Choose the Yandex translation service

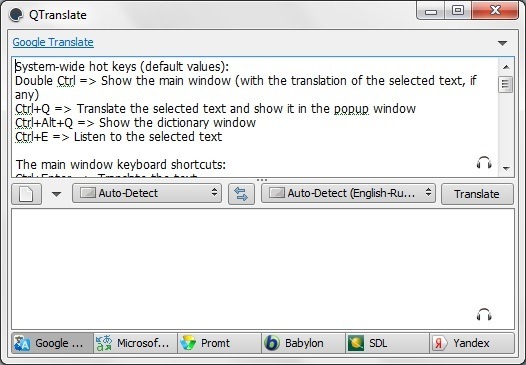[x=472, y=343]
